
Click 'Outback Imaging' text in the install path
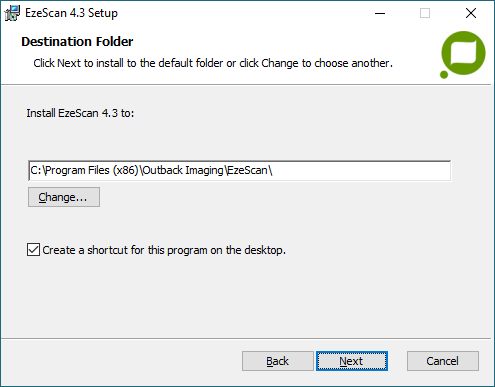pos(183,170)
